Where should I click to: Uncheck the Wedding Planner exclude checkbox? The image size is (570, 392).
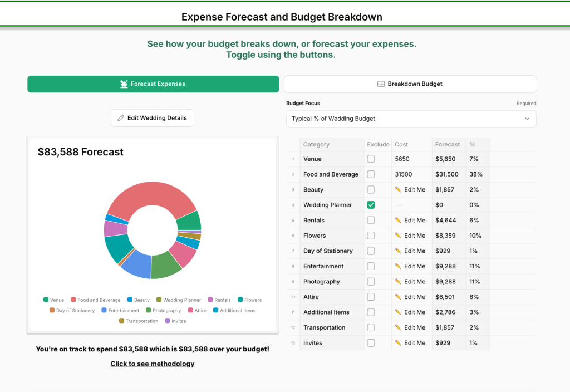pyautogui.click(x=371, y=205)
